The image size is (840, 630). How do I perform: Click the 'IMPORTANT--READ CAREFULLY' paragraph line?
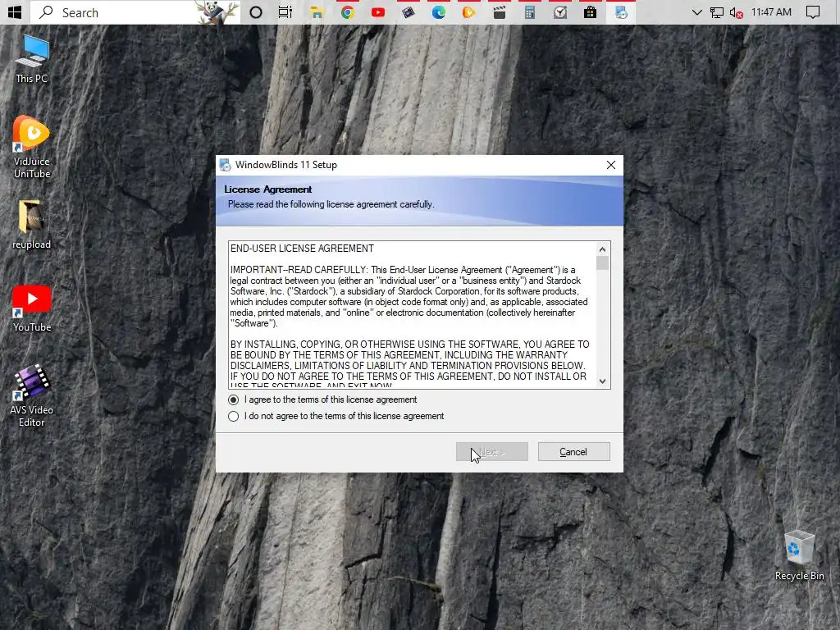[x=403, y=270]
